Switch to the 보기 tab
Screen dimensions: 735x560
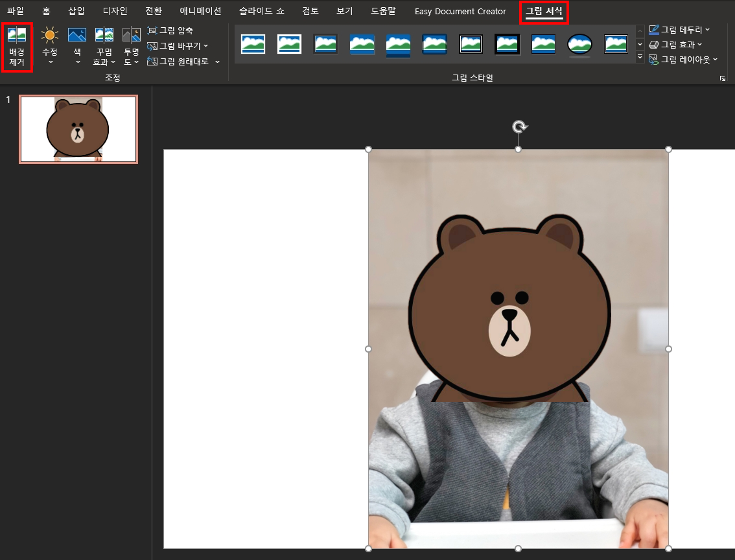coord(345,11)
